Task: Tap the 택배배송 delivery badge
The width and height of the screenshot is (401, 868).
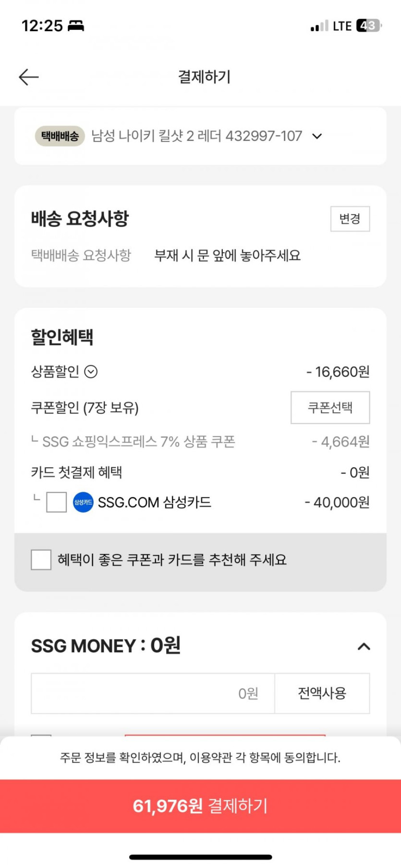Action: click(60, 136)
